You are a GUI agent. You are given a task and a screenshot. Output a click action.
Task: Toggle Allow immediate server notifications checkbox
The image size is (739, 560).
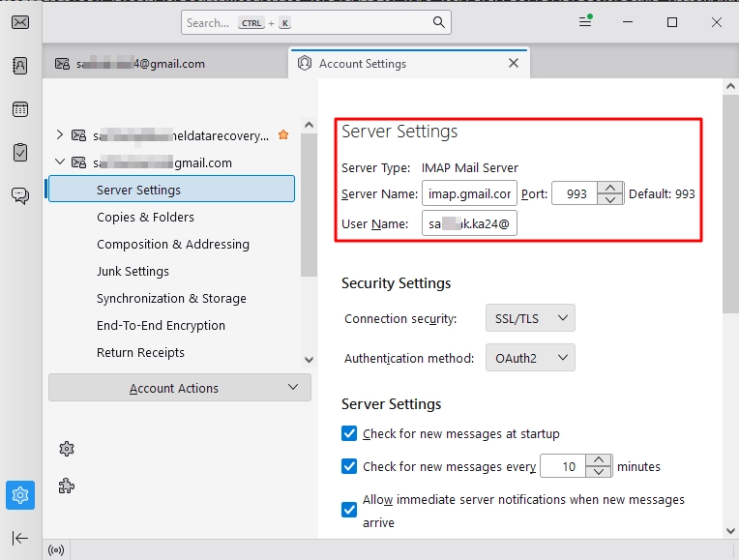(x=349, y=510)
